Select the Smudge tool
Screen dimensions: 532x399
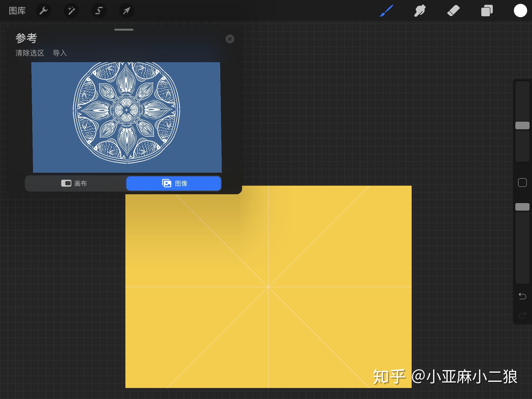click(420, 11)
